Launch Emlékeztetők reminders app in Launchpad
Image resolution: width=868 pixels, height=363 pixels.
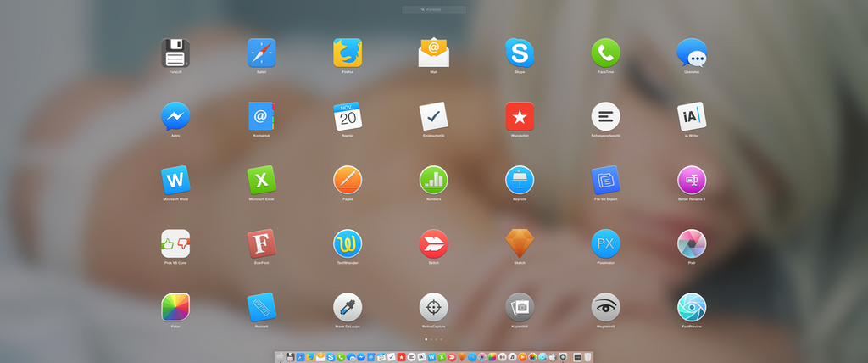point(433,116)
